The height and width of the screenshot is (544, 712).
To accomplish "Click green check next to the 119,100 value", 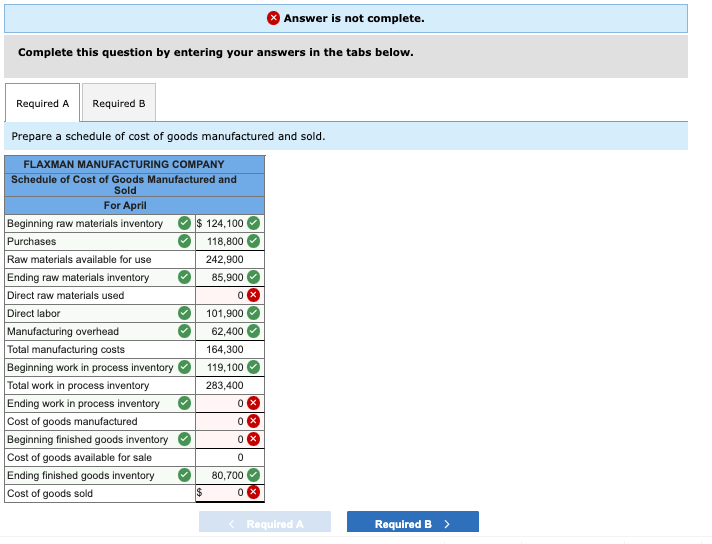I will point(253,367).
